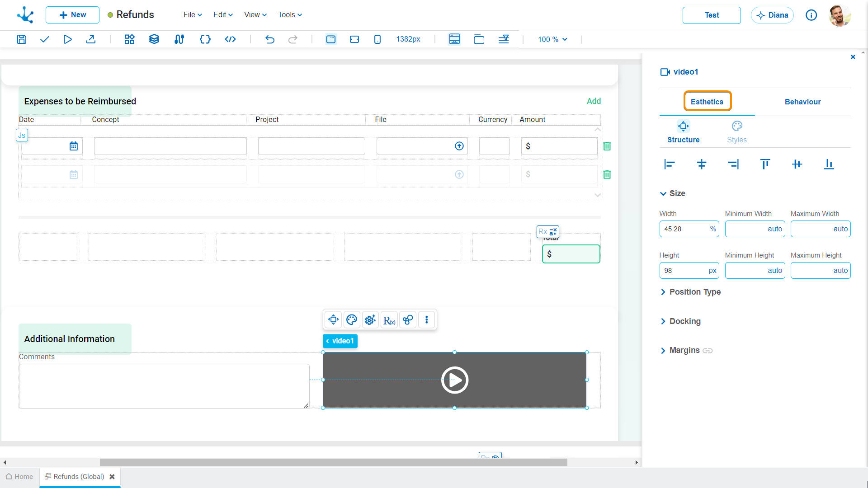Save the form with the floppy icon
Viewport: 868px width, 488px height.
tap(21, 39)
